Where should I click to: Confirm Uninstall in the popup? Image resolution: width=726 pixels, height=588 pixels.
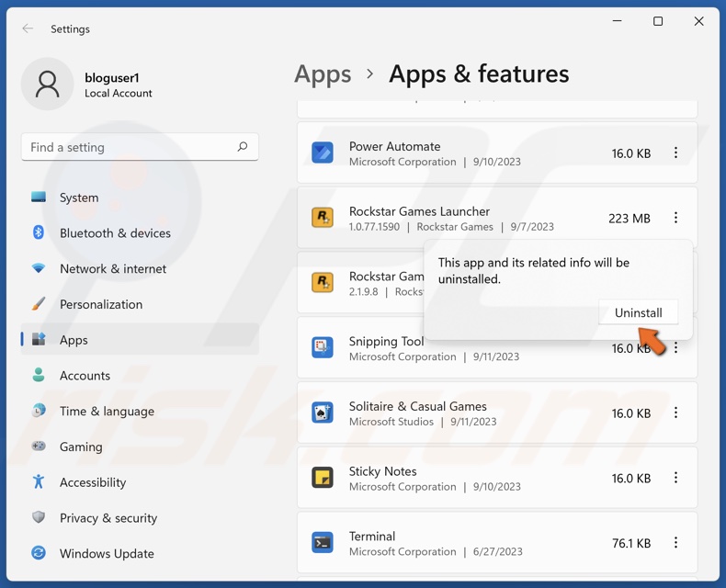point(638,312)
